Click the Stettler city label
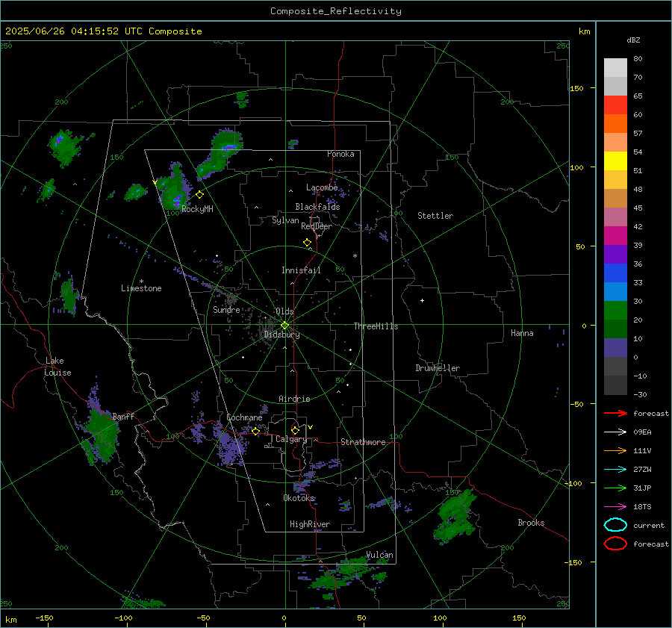The image size is (672, 628). tap(435, 216)
